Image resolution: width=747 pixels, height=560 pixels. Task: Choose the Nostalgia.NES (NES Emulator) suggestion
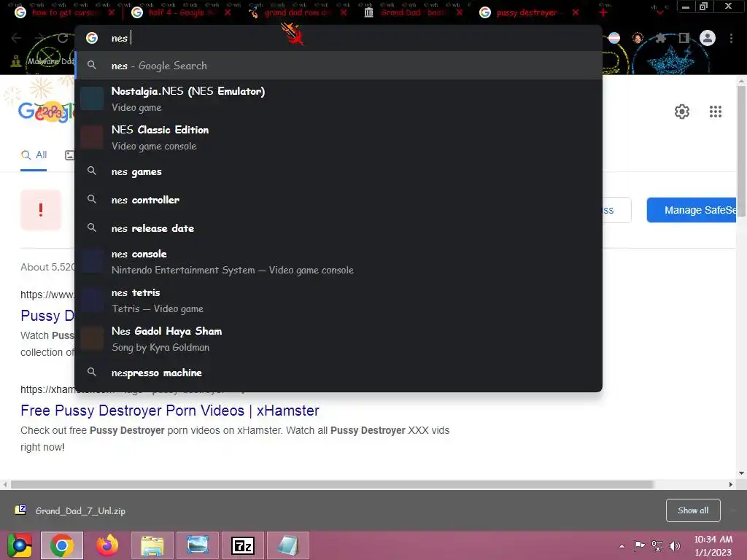coord(338,99)
